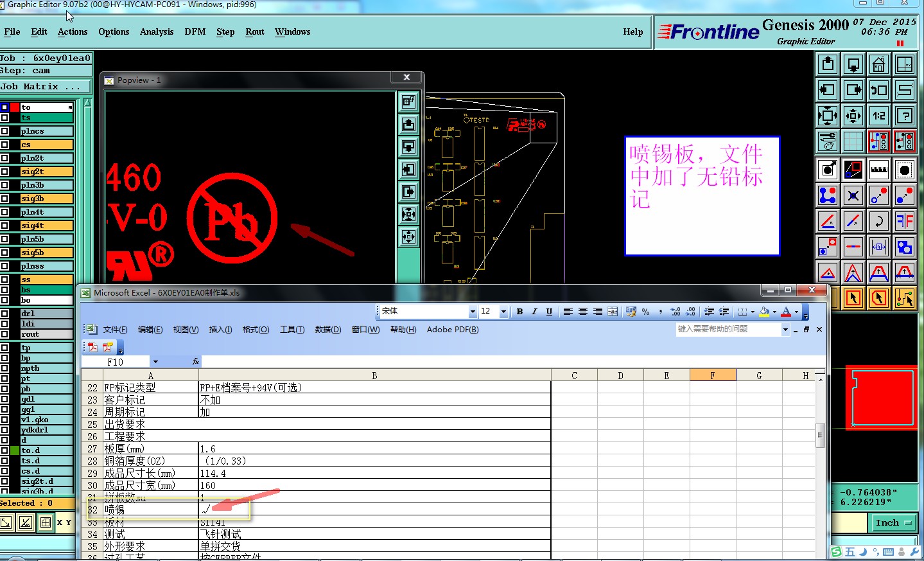
Task: Open the fill color dropdown arrow
Action: [x=774, y=312]
